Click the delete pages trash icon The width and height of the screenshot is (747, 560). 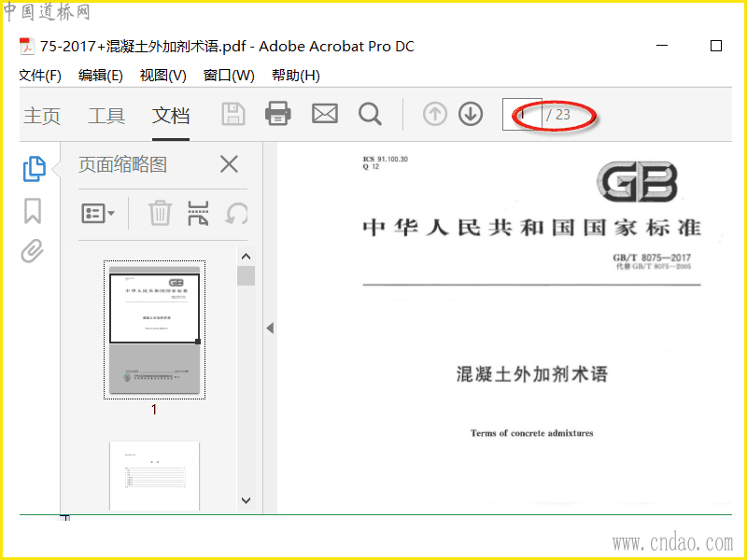(160, 213)
